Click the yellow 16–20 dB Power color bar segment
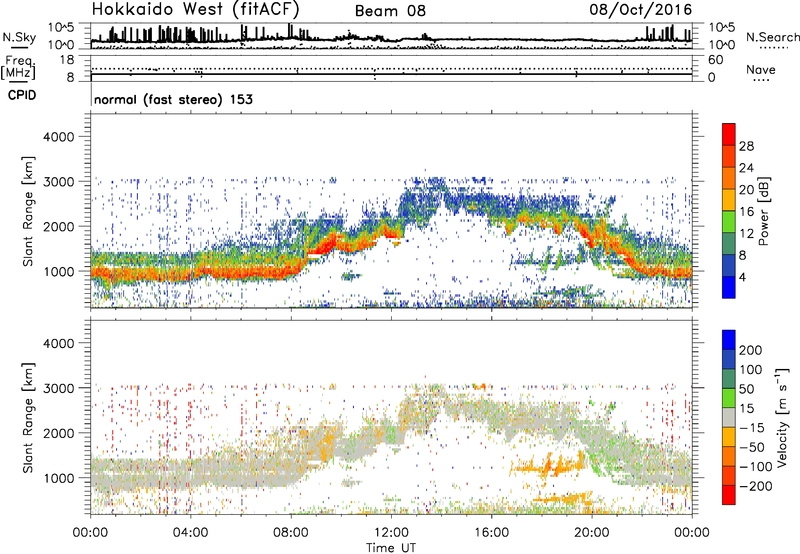 [729, 200]
